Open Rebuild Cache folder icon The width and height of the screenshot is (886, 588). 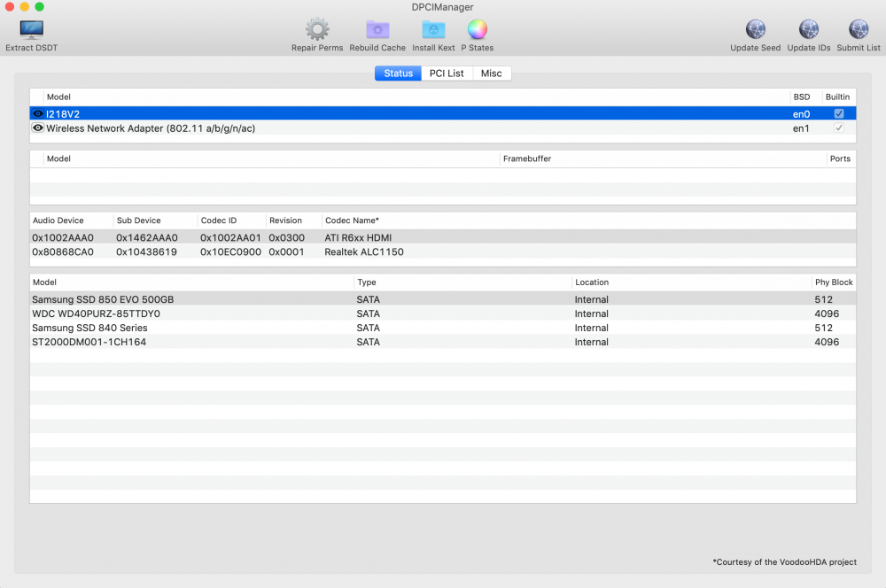(x=377, y=29)
